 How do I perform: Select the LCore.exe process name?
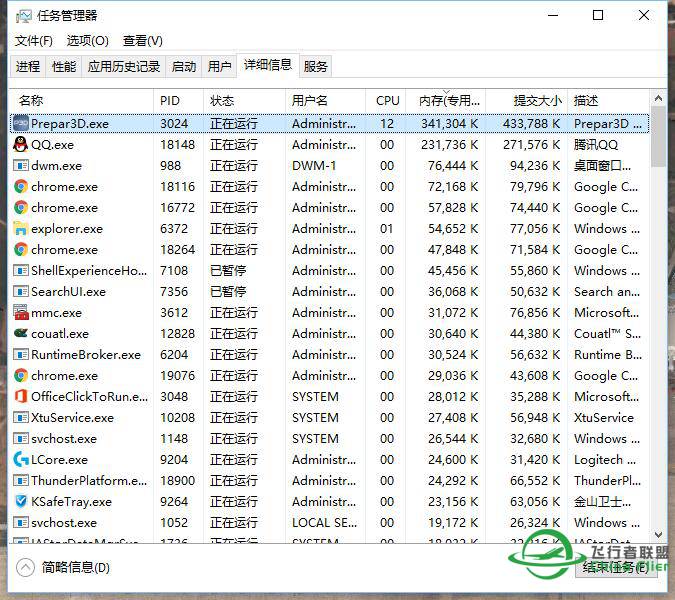coord(59,460)
